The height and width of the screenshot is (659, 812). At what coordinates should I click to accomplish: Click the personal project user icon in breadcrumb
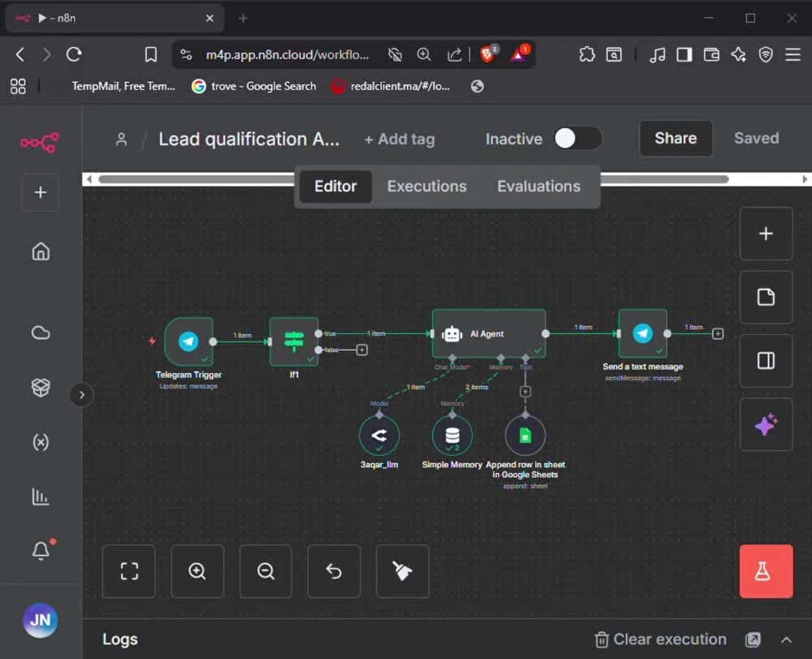(122, 139)
